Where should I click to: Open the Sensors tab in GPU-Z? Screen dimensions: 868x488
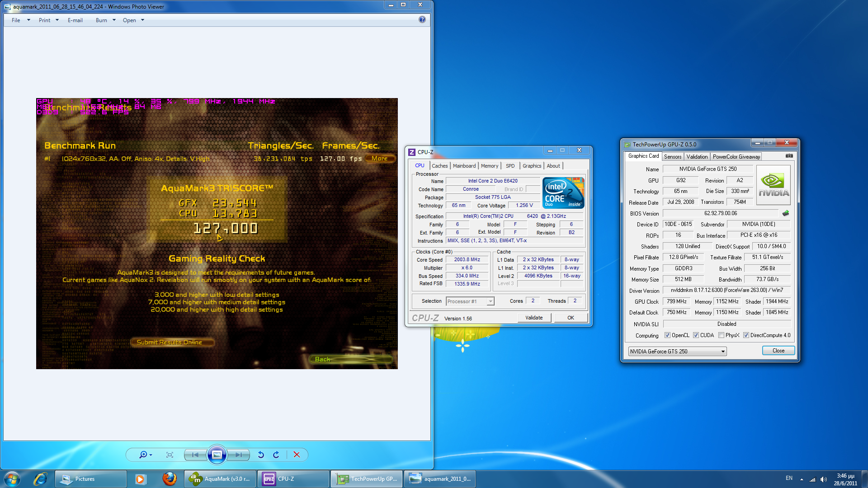click(x=673, y=157)
